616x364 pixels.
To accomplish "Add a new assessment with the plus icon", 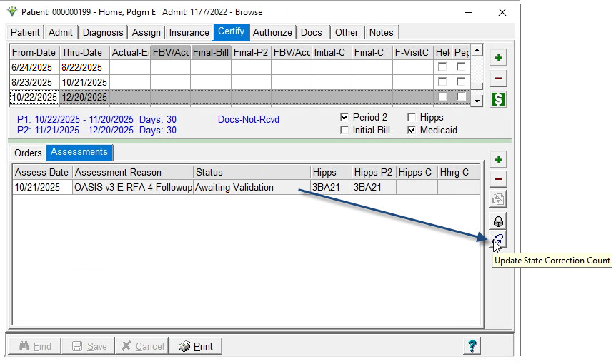I will coord(498,159).
